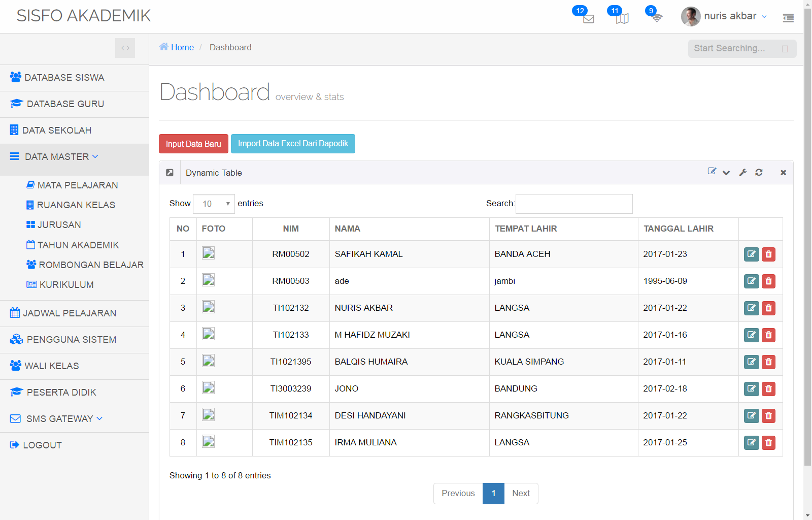Refresh the Dynamic Table panel
The image size is (812, 520).
(x=759, y=173)
